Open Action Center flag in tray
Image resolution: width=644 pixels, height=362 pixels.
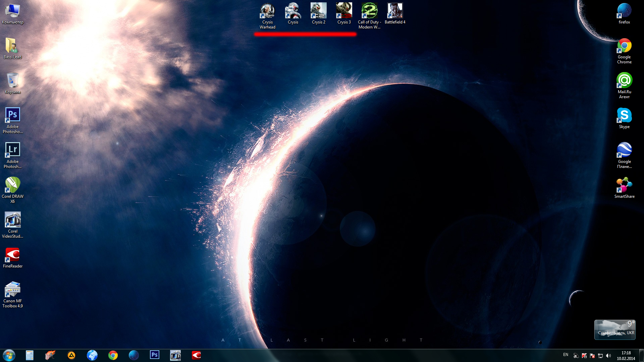tap(592, 356)
